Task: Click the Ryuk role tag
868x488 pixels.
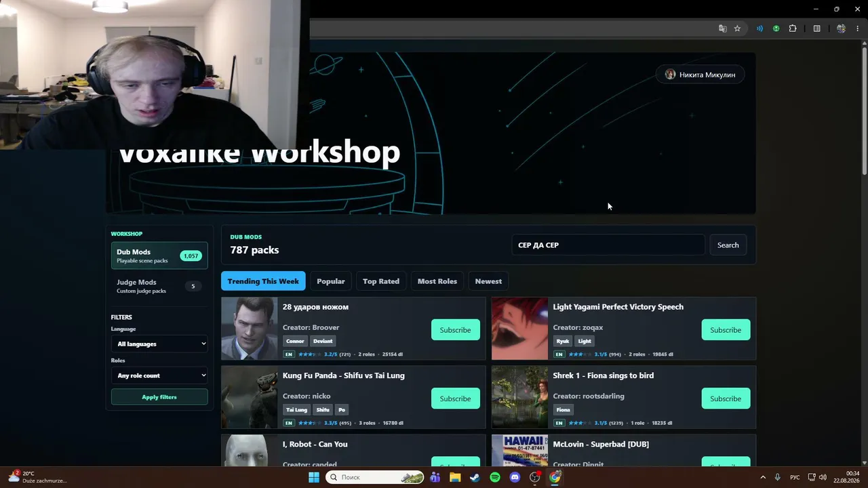Action: pos(563,341)
